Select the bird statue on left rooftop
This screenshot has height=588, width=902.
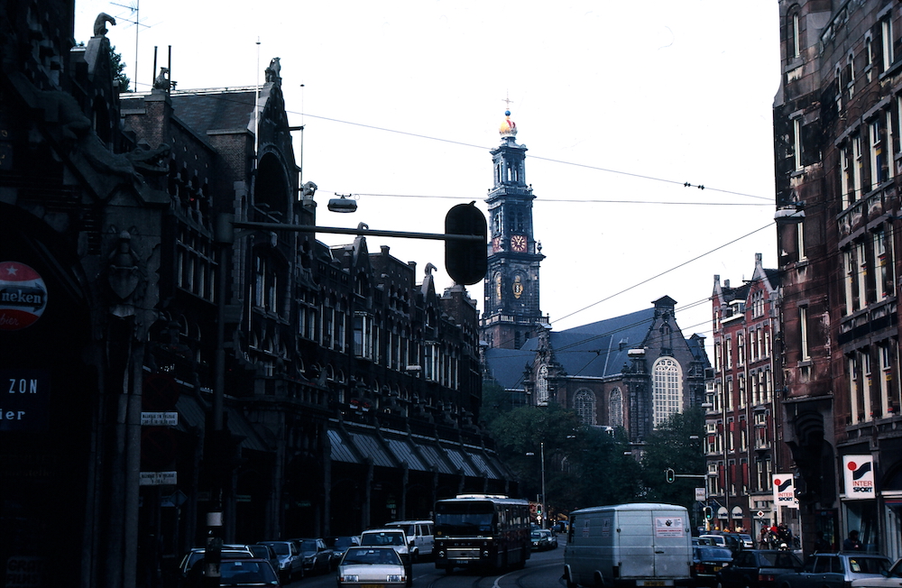(104, 23)
